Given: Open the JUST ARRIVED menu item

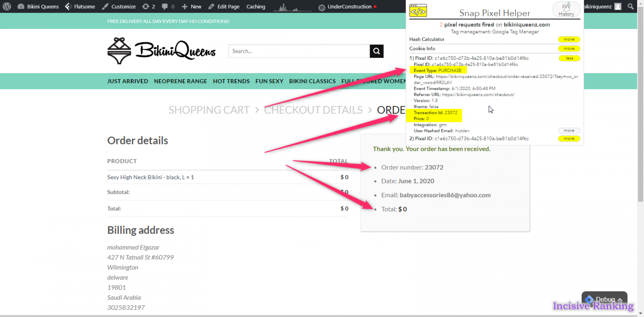Looking at the screenshot, I should coord(127,81).
